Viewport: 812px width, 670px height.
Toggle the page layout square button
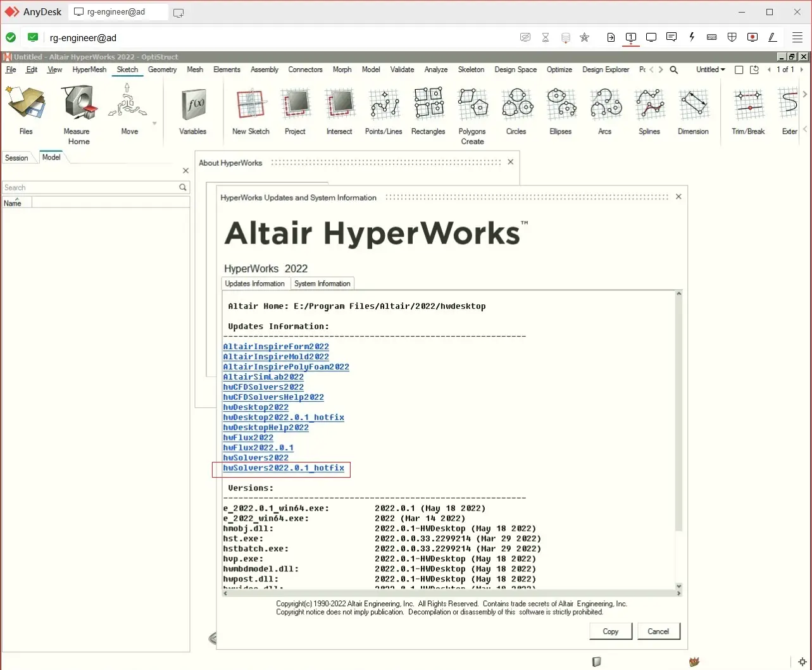pos(739,70)
